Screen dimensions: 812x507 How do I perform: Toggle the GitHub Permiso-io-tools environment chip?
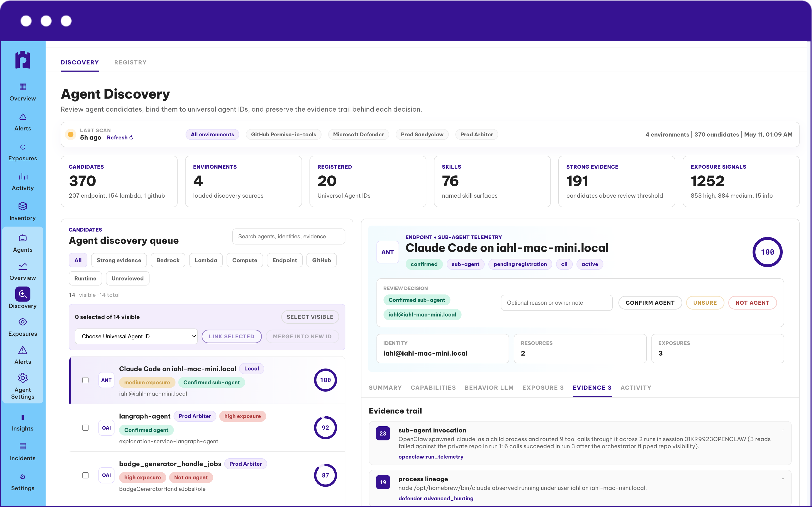[x=284, y=135]
